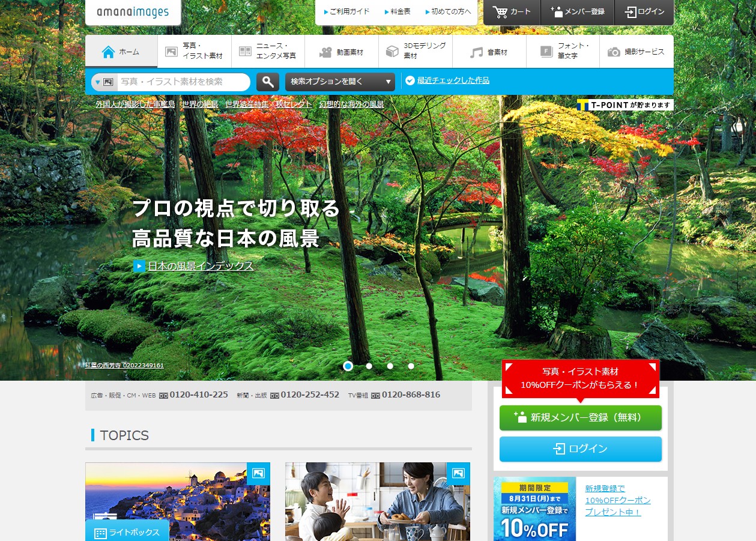
Task: Click the 新規メンバー登録（無料）button
Action: pyautogui.click(x=580, y=417)
